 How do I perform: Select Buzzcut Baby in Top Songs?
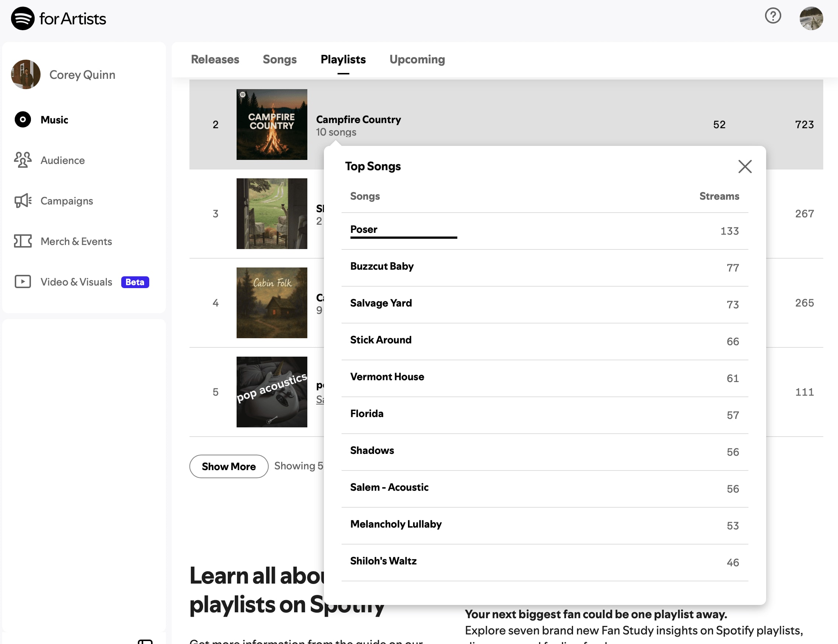381,266
